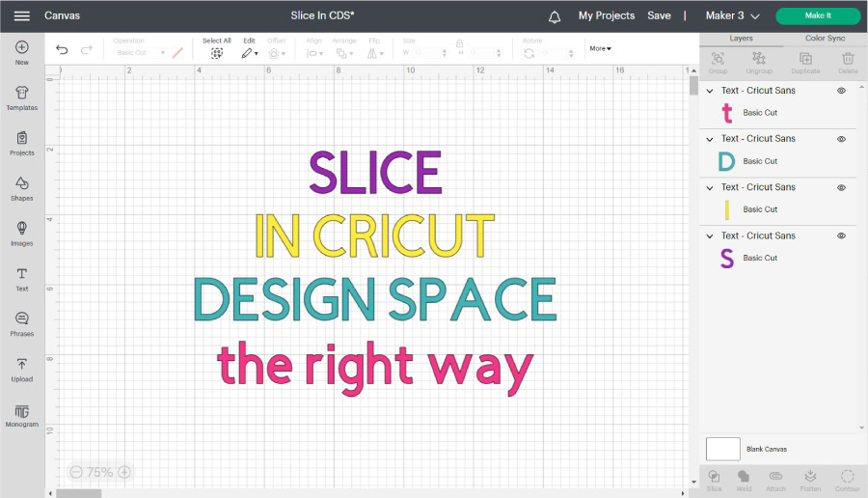Image resolution: width=868 pixels, height=498 pixels.
Task: Open the Shapes panel
Action: (21, 189)
